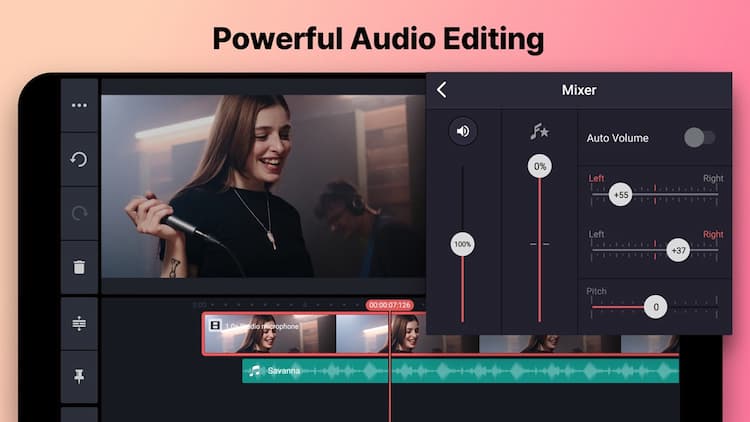Click the music effects star icon
This screenshot has width=750, height=422.
(x=540, y=131)
